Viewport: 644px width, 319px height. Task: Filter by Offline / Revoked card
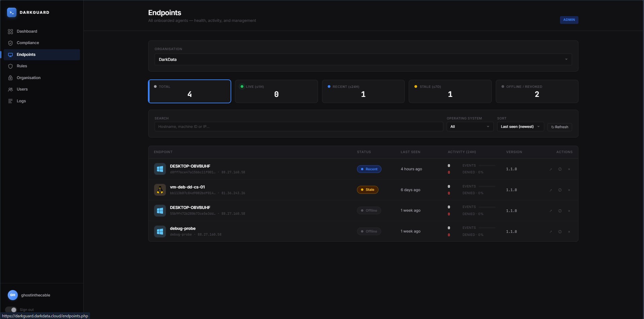[537, 91]
